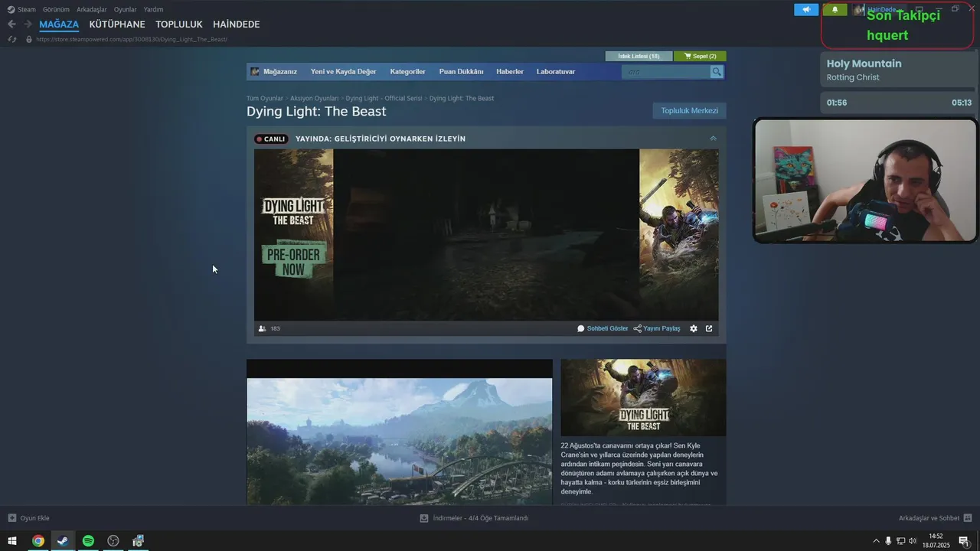Open Laboratuvar in store navigation
980x551 pixels.
[556, 72]
